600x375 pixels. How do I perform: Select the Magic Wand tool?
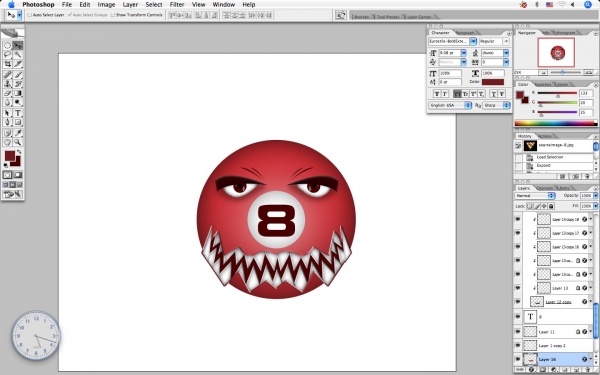18,55
